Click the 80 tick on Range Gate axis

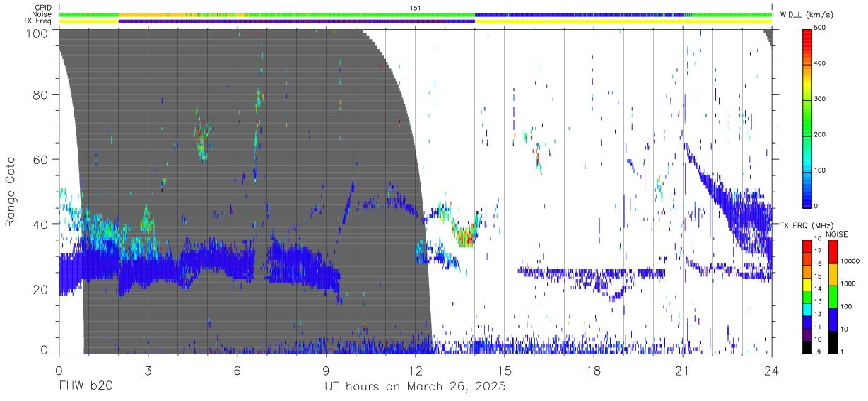[40, 94]
